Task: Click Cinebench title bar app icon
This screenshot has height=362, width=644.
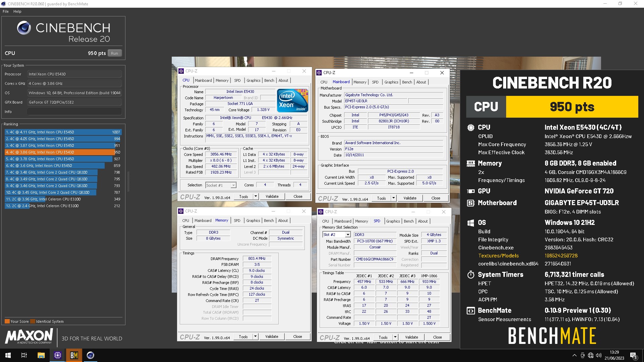Action: point(3,4)
